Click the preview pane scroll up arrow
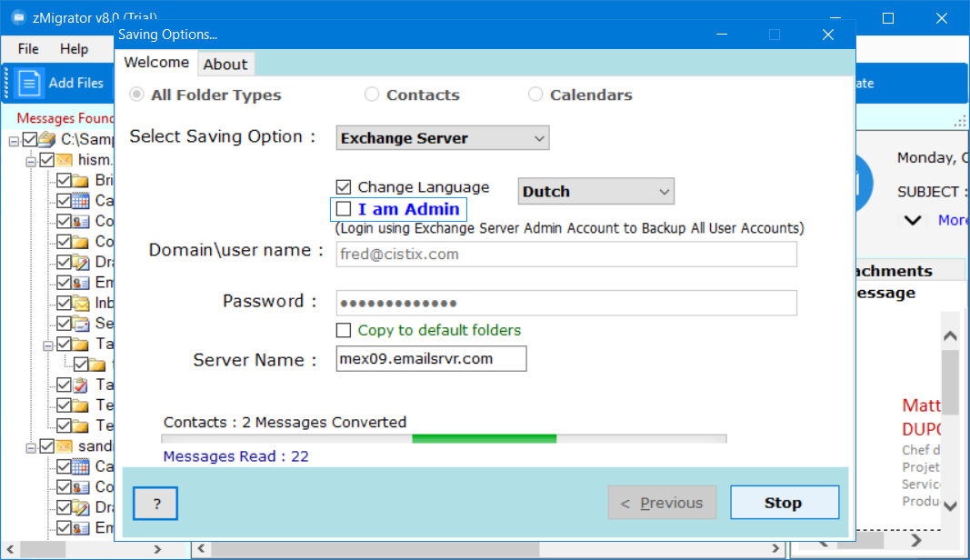The image size is (970, 560). pyautogui.click(x=950, y=336)
